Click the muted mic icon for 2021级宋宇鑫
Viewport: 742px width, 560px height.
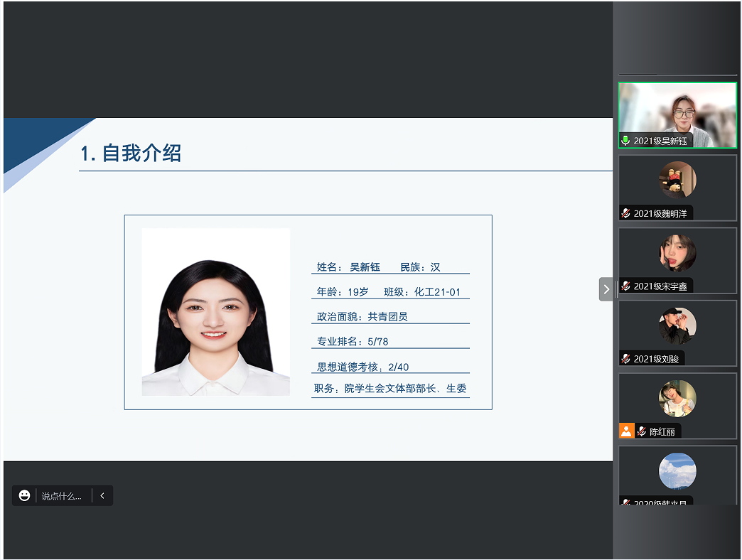tap(625, 286)
